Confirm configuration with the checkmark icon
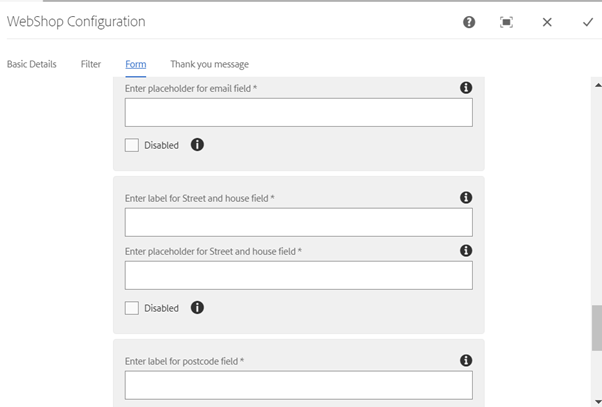Screen dimensions: 602x407 (588, 22)
